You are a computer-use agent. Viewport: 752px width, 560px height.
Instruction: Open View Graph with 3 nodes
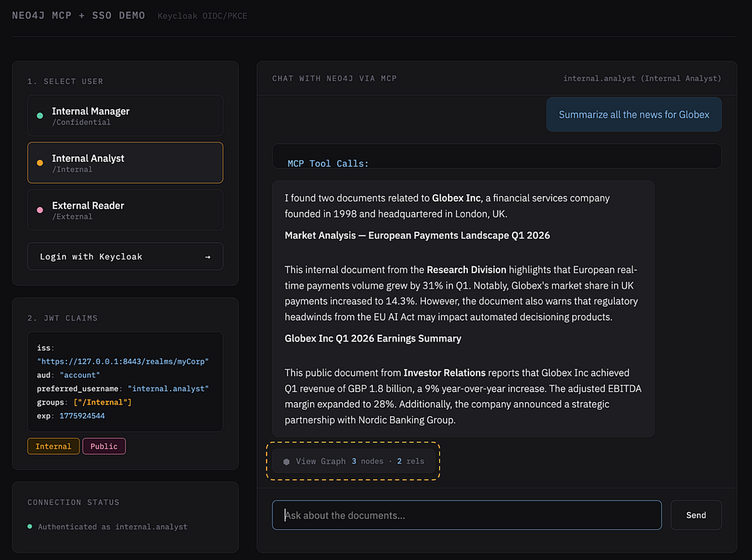[353, 461]
